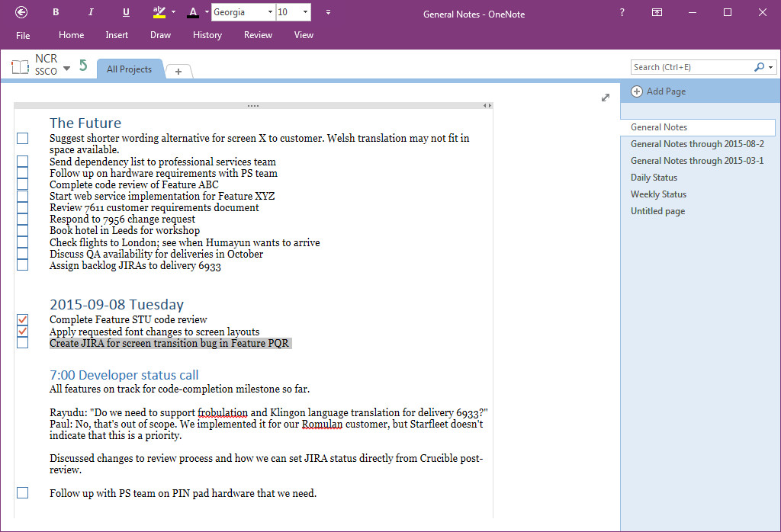Click misspelled word 'frobulation'
This screenshot has height=532, width=781.
tap(222, 412)
